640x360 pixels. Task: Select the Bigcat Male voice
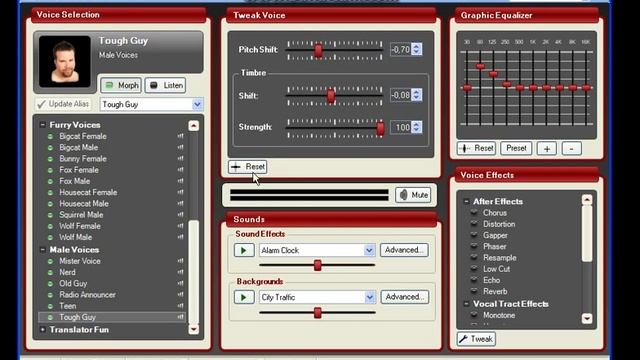click(x=78, y=147)
